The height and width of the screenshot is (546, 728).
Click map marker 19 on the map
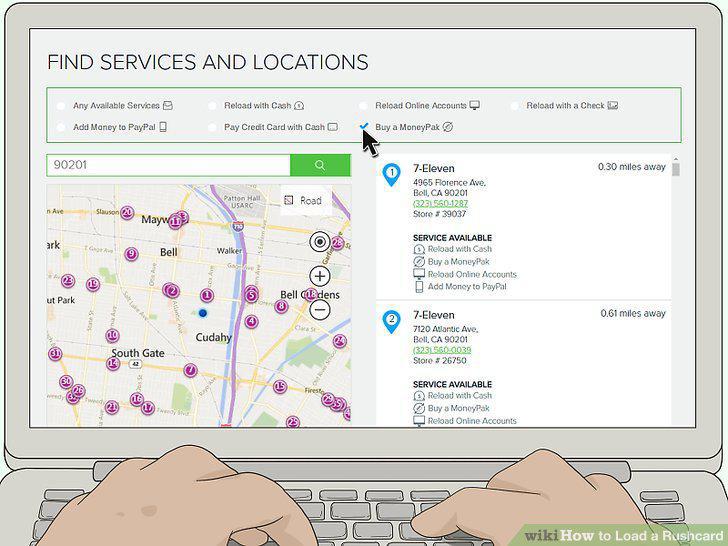(x=93, y=284)
